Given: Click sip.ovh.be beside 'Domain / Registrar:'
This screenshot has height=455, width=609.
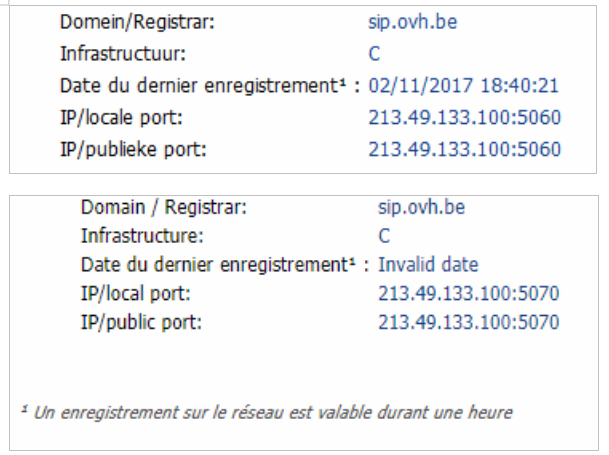Looking at the screenshot, I should (x=423, y=208).
